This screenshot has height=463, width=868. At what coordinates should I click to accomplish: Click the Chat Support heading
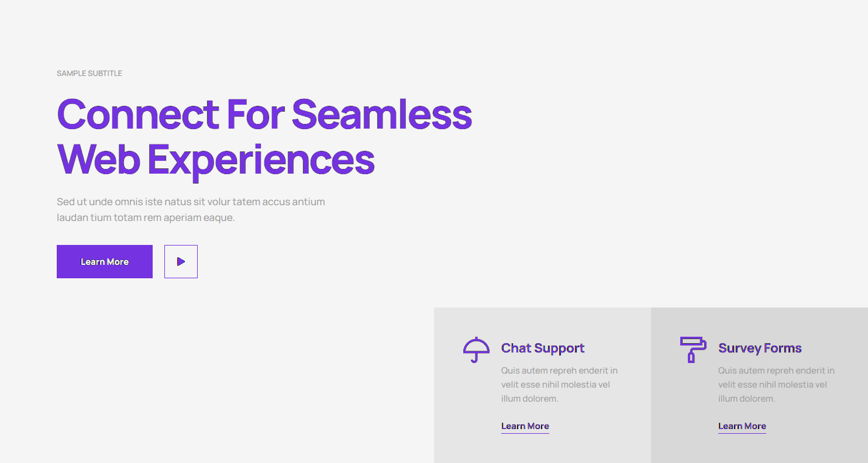point(542,348)
